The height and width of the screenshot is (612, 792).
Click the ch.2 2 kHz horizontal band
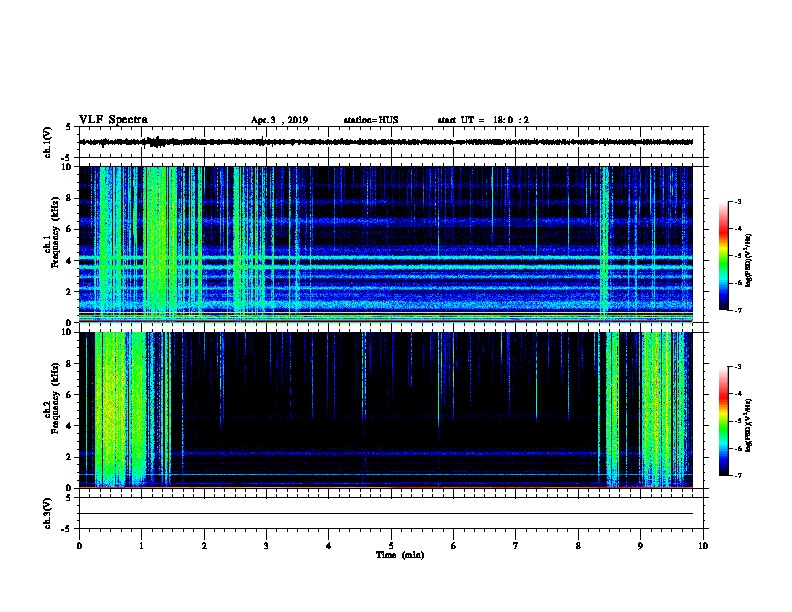(386, 453)
